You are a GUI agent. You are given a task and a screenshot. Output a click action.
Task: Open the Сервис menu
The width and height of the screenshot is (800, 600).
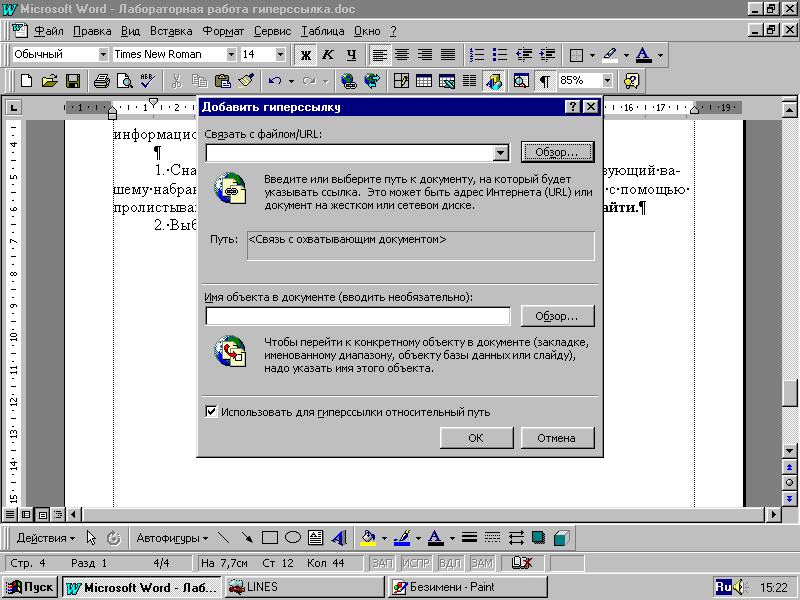272,31
